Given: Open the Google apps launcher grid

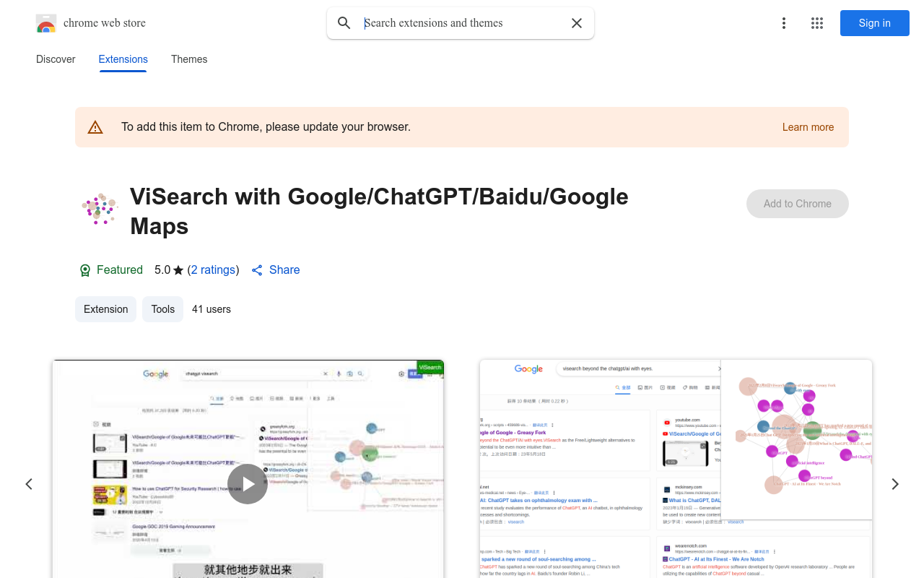Looking at the screenshot, I should (816, 23).
